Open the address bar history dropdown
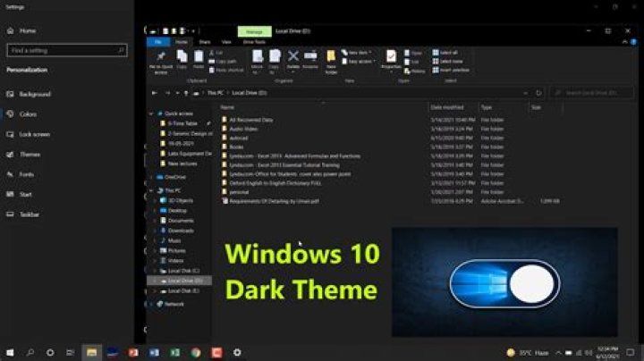Viewport: 644px width, 361px height. 526,93
